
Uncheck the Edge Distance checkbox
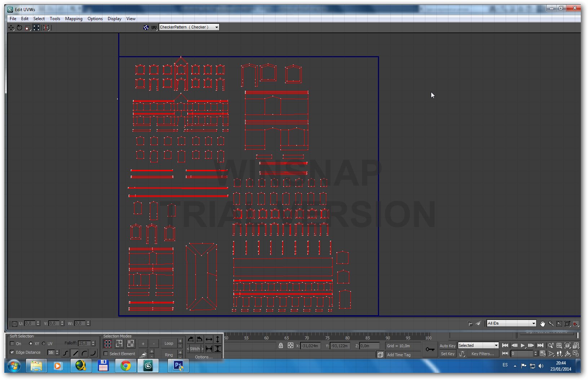pyautogui.click(x=12, y=352)
